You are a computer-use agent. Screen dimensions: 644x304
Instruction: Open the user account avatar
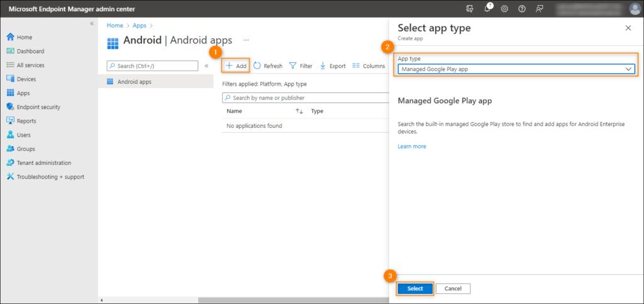click(635, 9)
